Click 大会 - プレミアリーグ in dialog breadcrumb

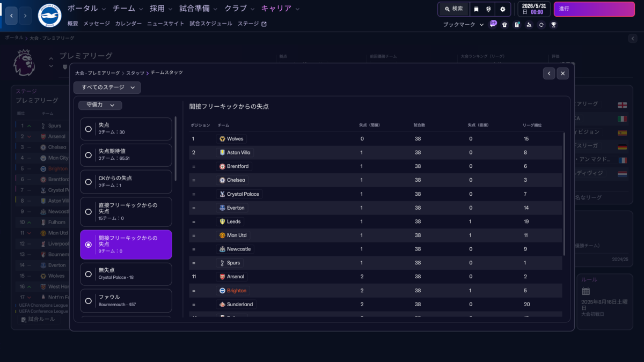tap(98, 72)
